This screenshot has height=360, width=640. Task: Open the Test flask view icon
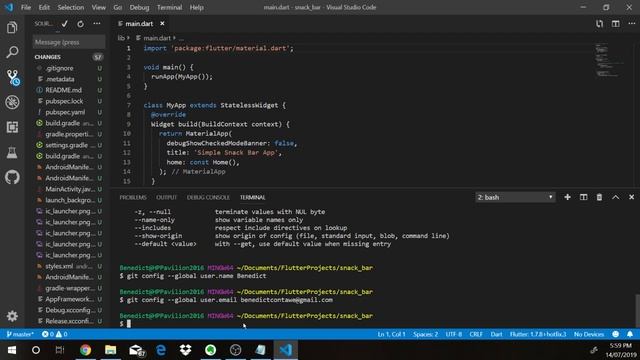pyautogui.click(x=12, y=152)
